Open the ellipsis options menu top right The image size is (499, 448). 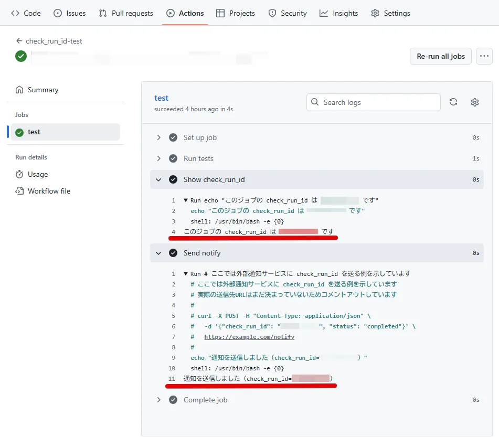[484, 56]
